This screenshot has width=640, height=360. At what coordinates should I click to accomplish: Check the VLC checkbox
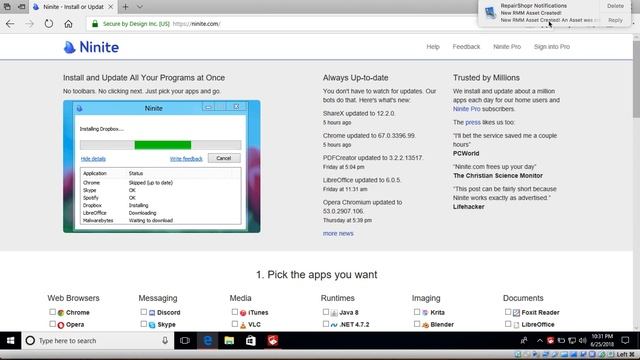[235, 324]
